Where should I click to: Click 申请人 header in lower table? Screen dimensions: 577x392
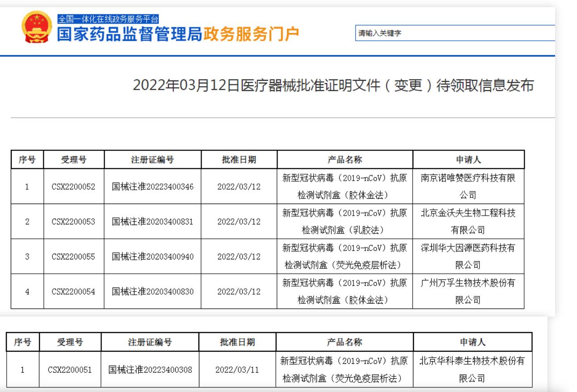tap(472, 342)
